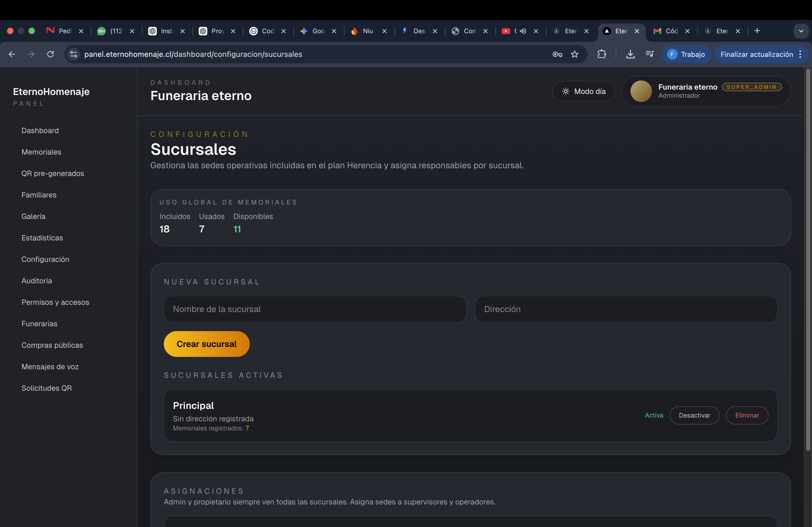Click the bookmark star icon
This screenshot has height=527, width=812.
tap(575, 54)
